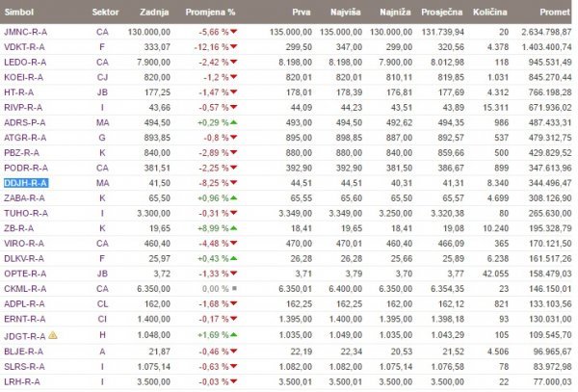Sort by the Promet column header

click(555, 13)
